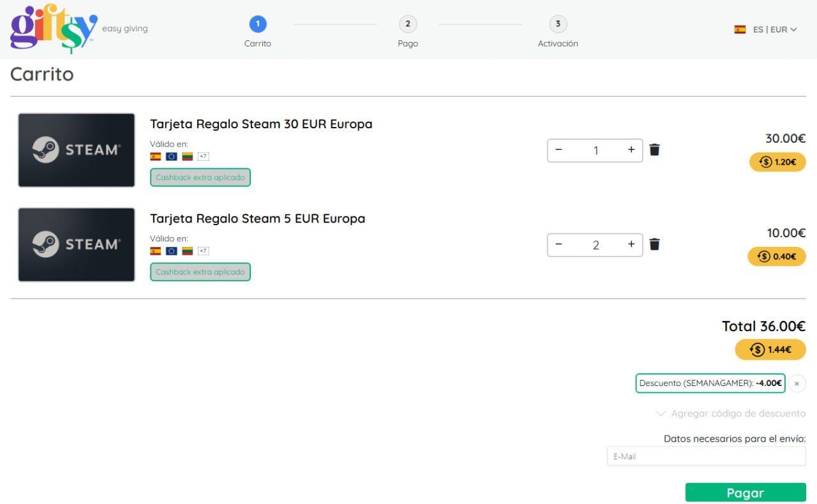The image size is (817, 504).
Task: Decrease quantity of Steam 30 EUR card
Action: [559, 150]
